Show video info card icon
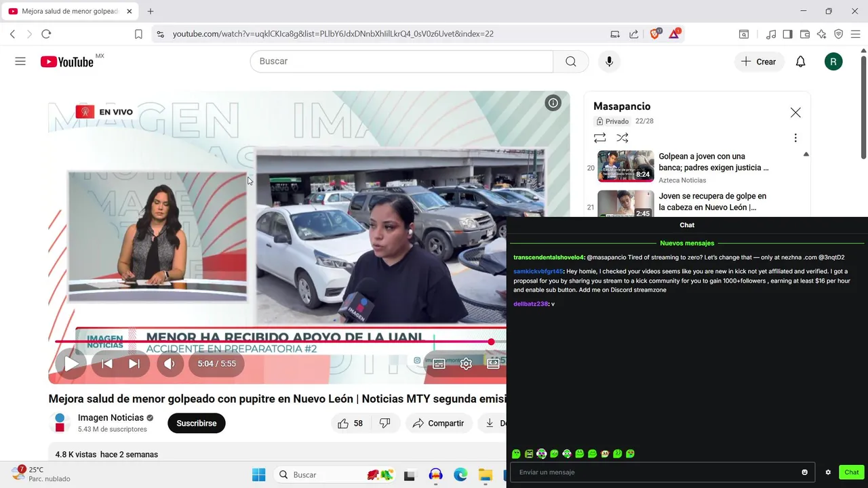 click(x=553, y=103)
